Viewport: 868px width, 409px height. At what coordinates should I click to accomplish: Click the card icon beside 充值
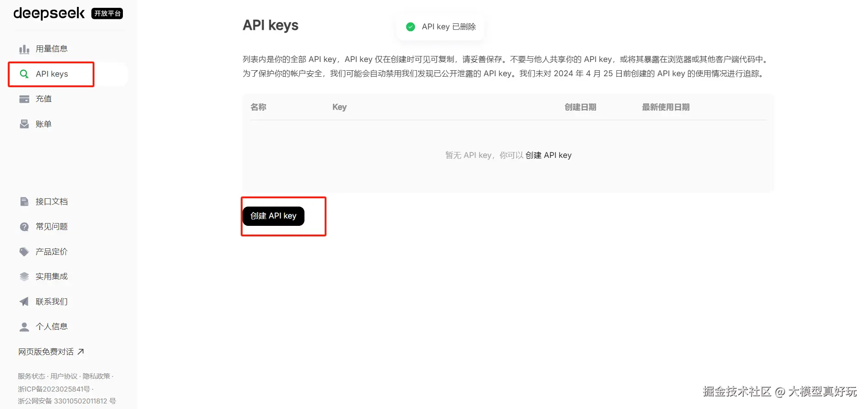24,99
